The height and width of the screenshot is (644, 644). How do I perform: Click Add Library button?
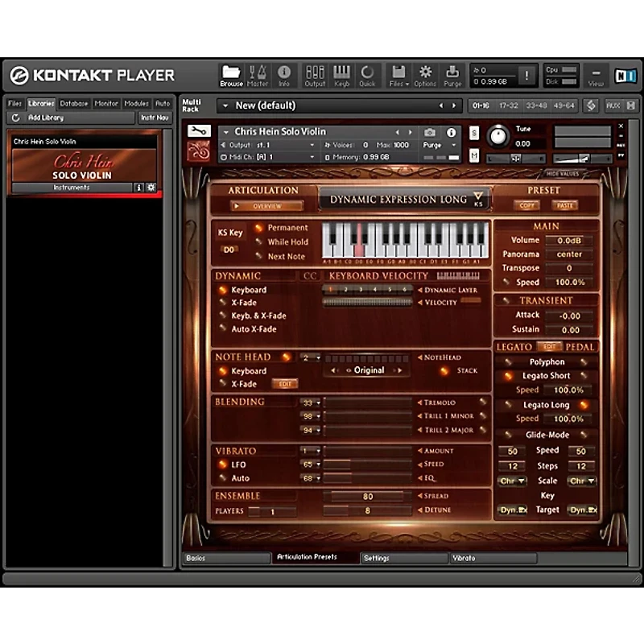pyautogui.click(x=71, y=118)
